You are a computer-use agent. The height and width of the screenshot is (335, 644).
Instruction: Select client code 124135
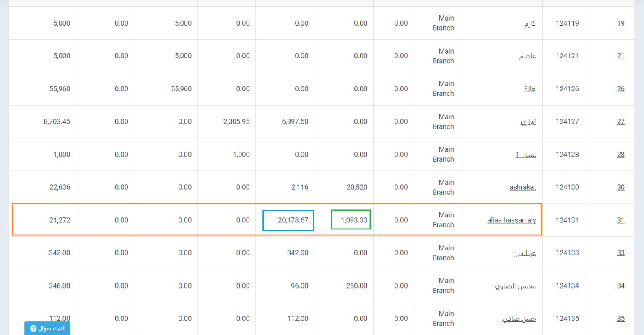click(567, 319)
